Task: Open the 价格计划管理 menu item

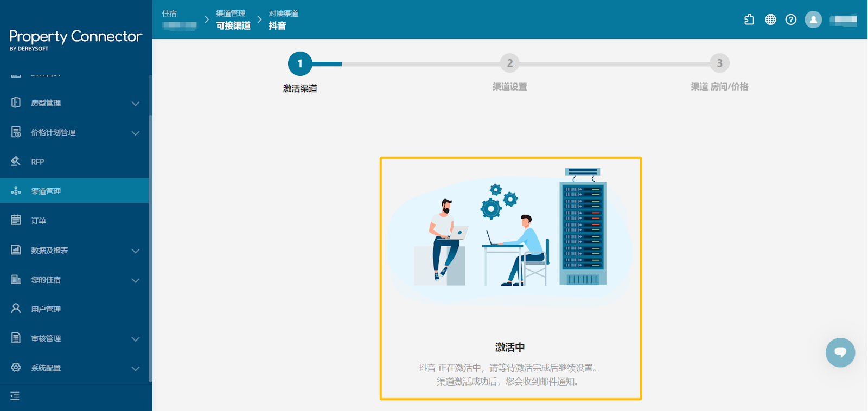Action: coord(74,132)
